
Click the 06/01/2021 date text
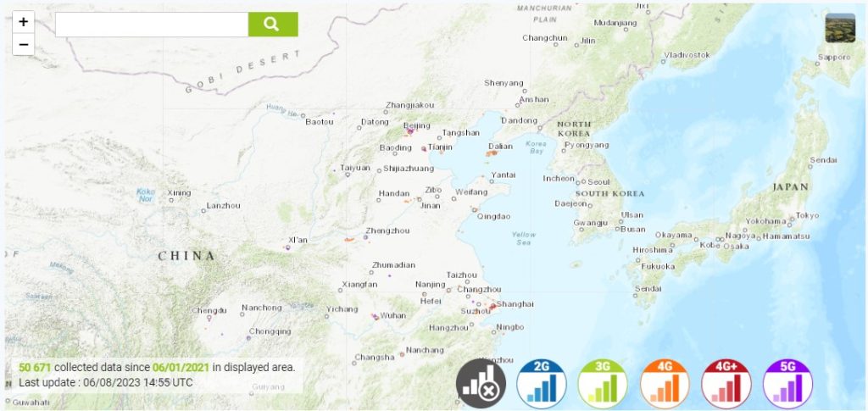pyautogui.click(x=181, y=367)
